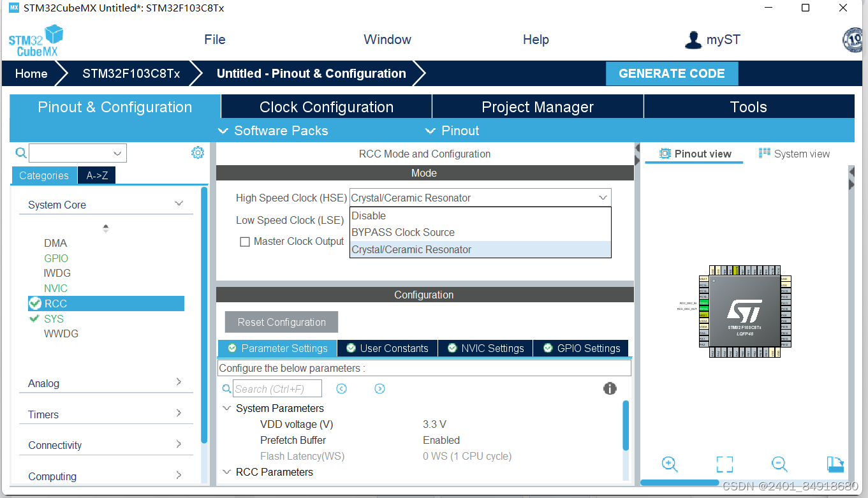This screenshot has width=868, height=498.
Task: Select the Parameter Settings tab
Action: pyautogui.click(x=277, y=348)
